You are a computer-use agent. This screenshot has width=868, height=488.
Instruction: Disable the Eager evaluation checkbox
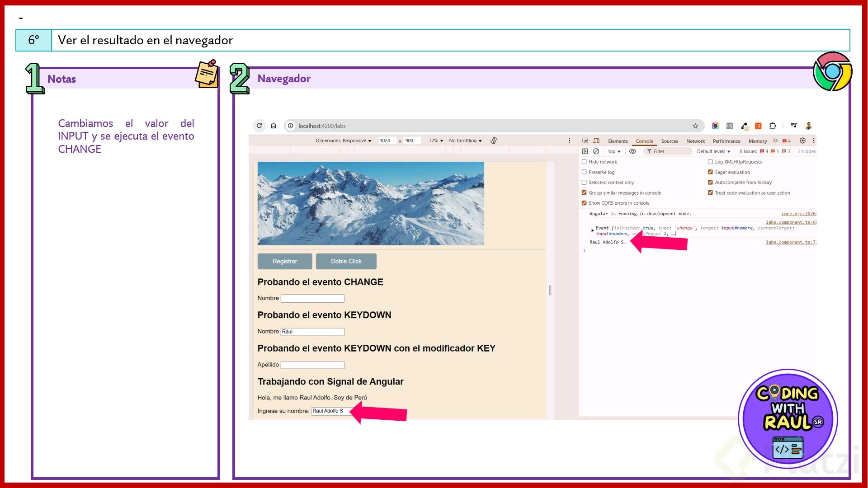710,172
